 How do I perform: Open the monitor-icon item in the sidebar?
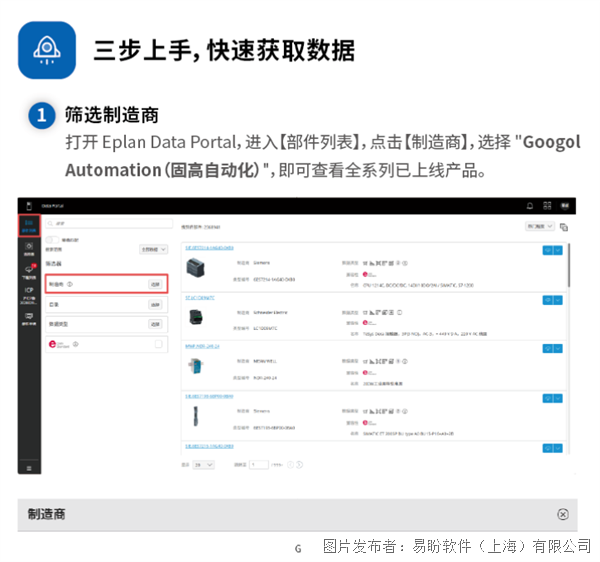[29, 319]
